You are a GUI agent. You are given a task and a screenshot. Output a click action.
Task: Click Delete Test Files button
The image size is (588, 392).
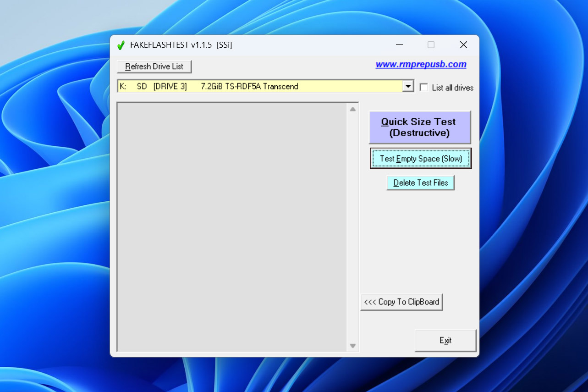pyautogui.click(x=421, y=182)
